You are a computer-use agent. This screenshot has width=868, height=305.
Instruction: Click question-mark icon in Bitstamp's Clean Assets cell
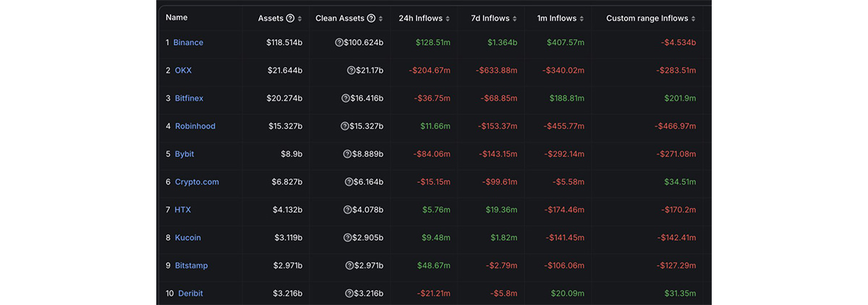[349, 265]
